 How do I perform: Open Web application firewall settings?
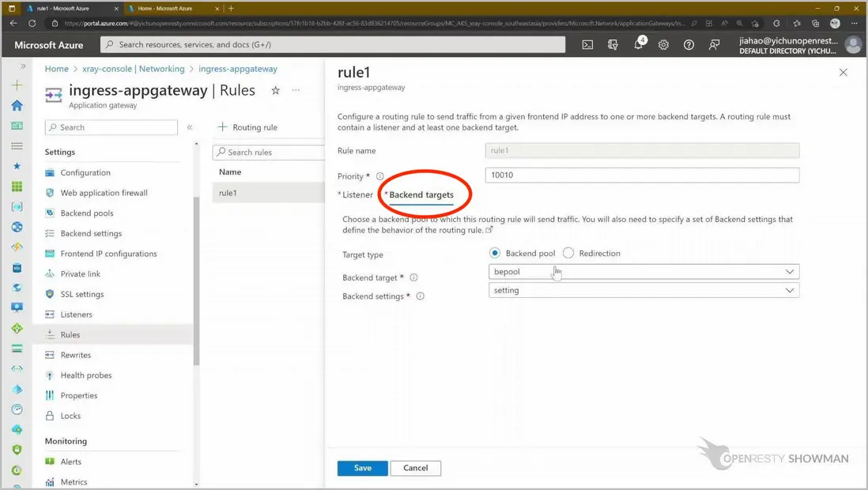tap(104, 193)
